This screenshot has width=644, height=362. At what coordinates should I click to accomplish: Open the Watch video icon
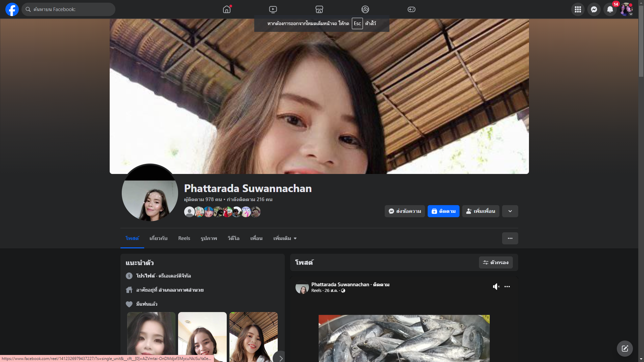click(273, 9)
